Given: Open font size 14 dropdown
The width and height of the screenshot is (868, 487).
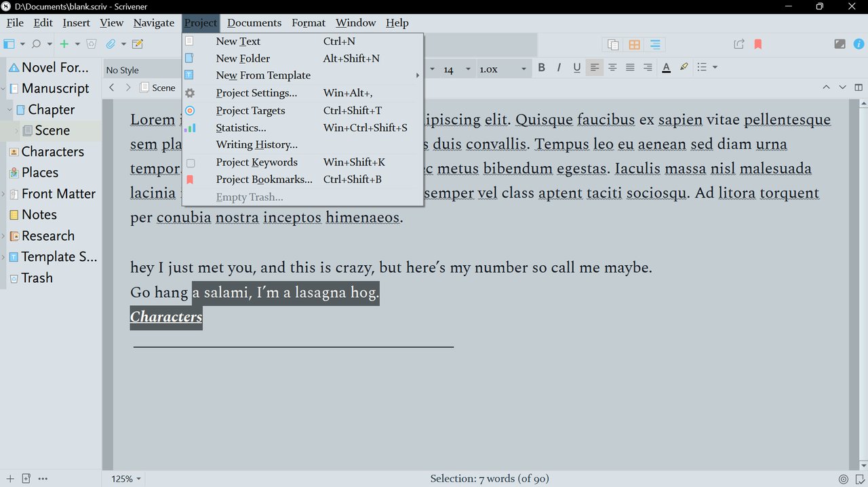Looking at the screenshot, I should (x=456, y=69).
